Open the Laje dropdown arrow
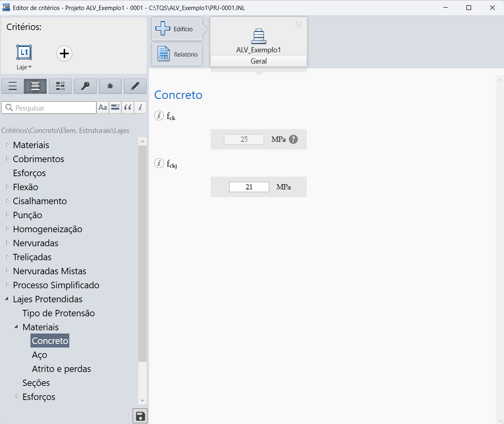Screen dimensions: 504x424 [x=30, y=67]
